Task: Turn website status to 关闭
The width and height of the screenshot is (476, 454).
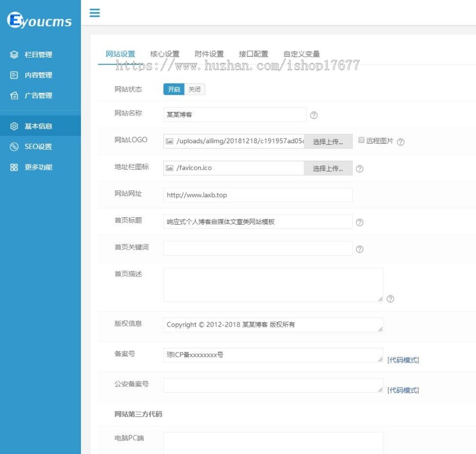Action: click(x=195, y=89)
